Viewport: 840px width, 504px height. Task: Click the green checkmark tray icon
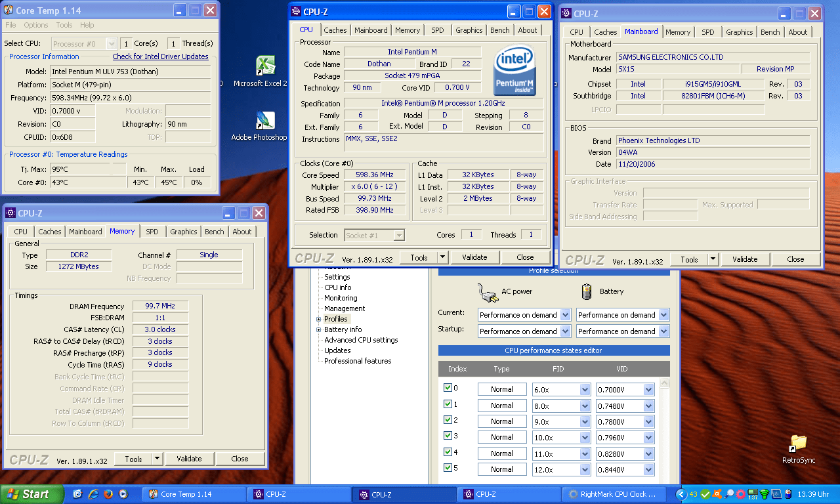click(x=705, y=494)
